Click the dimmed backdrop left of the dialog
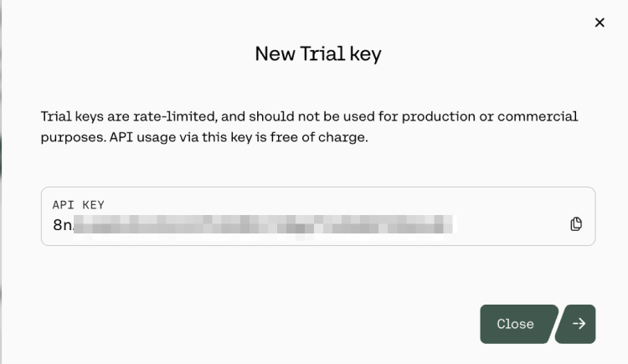 click(2, 167)
